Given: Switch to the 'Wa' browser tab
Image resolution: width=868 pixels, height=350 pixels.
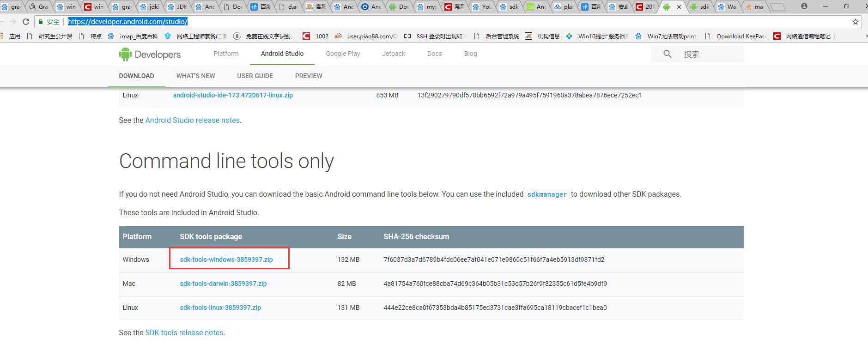Looking at the screenshot, I should [x=728, y=7].
